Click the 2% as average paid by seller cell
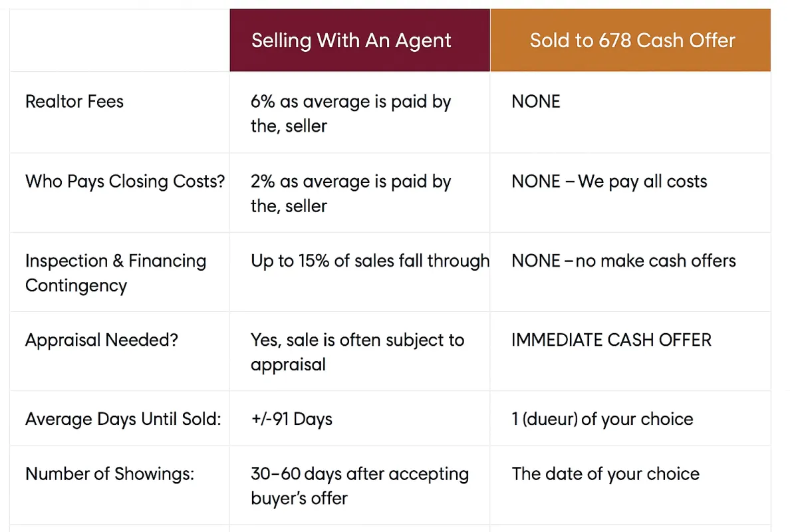The image size is (798, 532). click(351, 194)
